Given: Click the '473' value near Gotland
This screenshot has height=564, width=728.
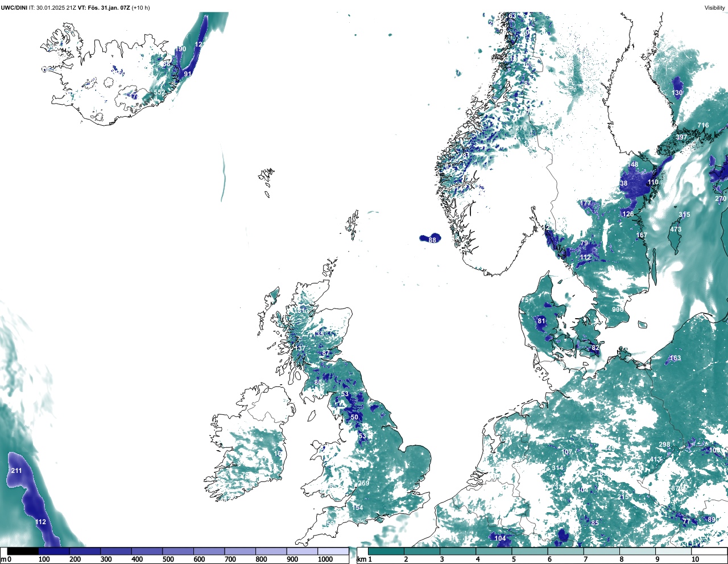Looking at the screenshot, I should 675,229.
